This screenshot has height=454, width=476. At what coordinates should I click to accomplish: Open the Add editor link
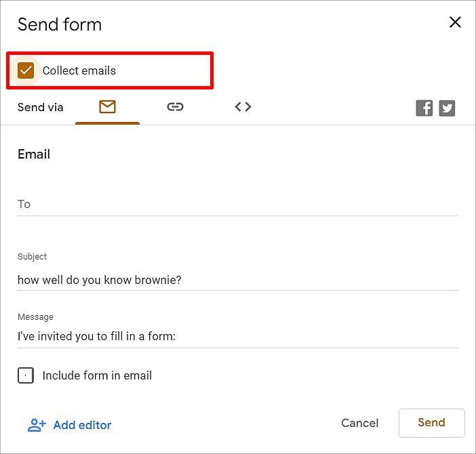pyautogui.click(x=82, y=425)
